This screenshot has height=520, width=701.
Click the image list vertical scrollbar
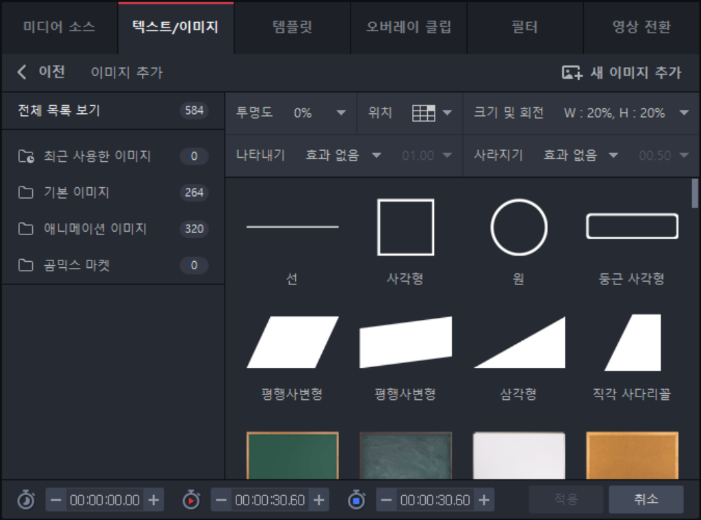point(694,193)
